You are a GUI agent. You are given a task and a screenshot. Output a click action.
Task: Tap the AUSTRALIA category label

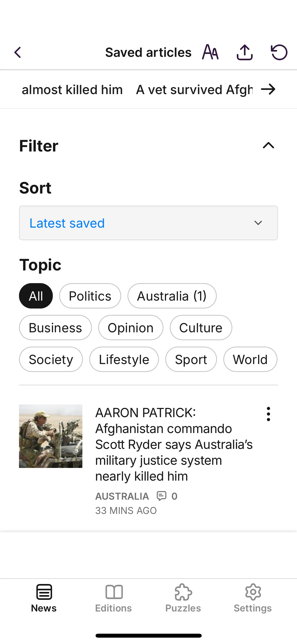[x=122, y=496]
